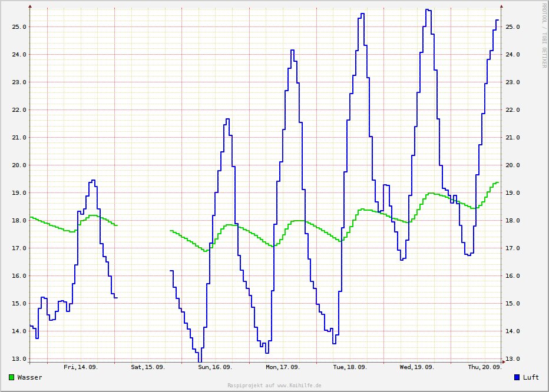Click the Fri, 14.09. date label

click(x=81, y=367)
